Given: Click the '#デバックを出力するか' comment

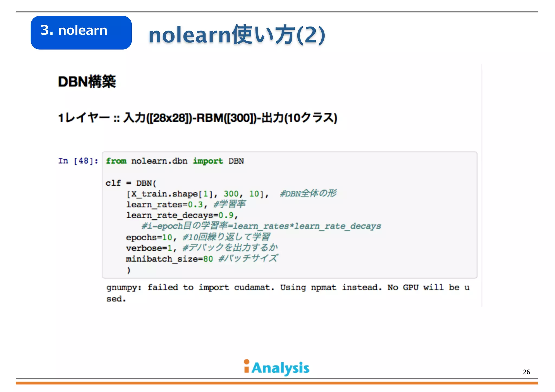Looking at the screenshot, I should point(230,248).
